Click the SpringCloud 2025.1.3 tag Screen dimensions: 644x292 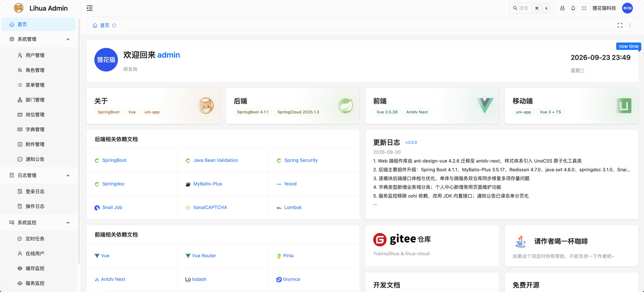298,112
